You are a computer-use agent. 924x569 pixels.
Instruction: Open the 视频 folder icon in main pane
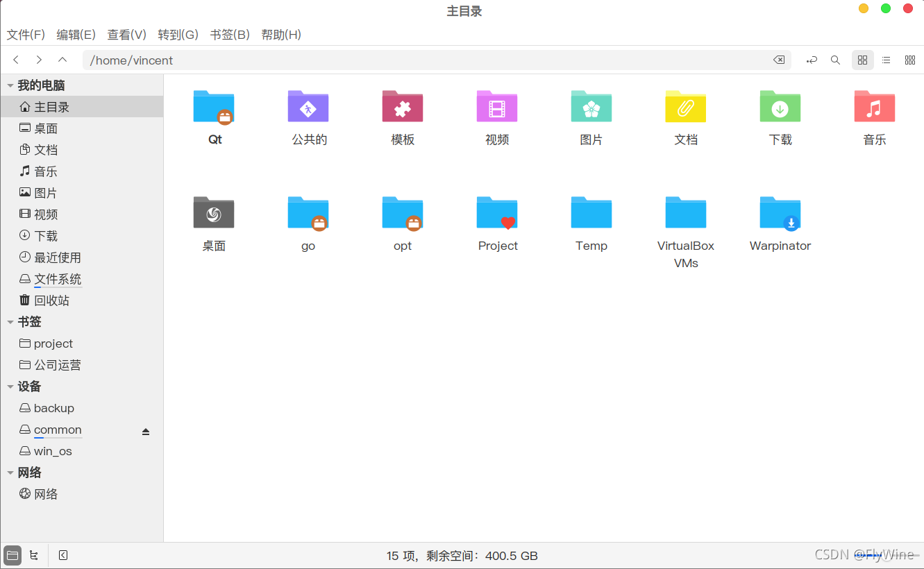pos(497,107)
